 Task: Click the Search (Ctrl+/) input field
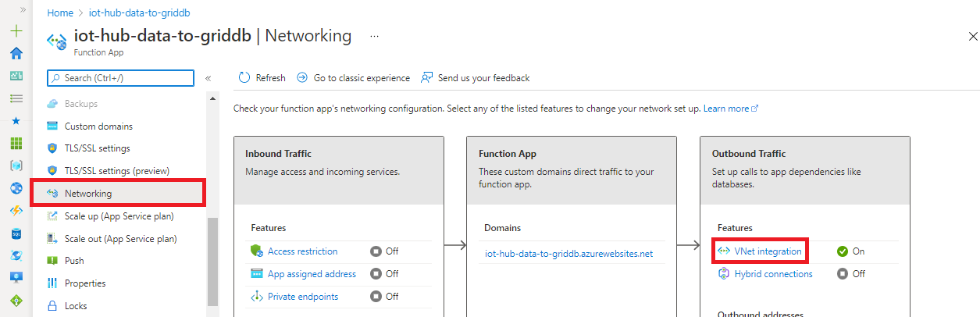click(121, 78)
